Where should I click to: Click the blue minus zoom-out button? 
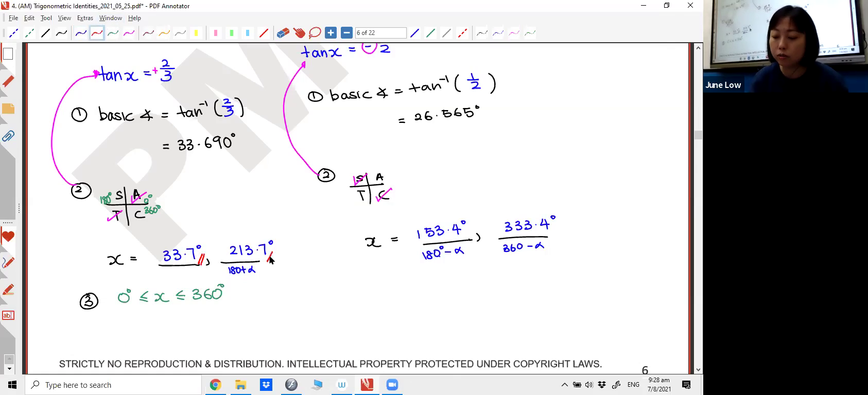point(346,33)
